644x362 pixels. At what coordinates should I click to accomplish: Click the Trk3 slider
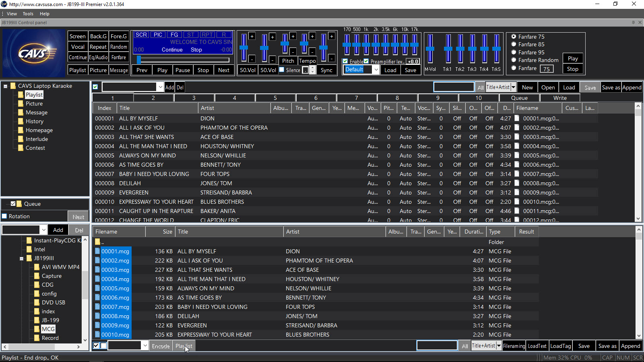click(x=472, y=49)
